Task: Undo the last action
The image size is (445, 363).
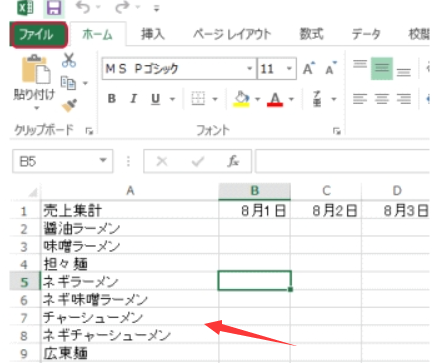Action: [x=83, y=7]
